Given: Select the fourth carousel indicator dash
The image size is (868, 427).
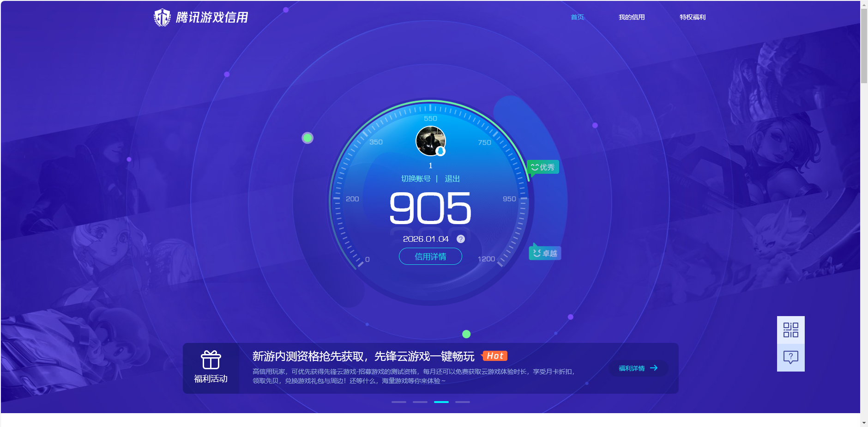Looking at the screenshot, I should tap(463, 402).
